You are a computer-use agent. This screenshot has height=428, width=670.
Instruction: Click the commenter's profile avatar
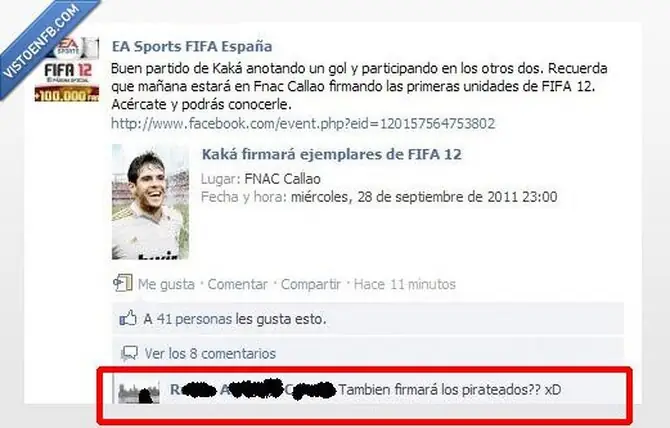pos(138,392)
